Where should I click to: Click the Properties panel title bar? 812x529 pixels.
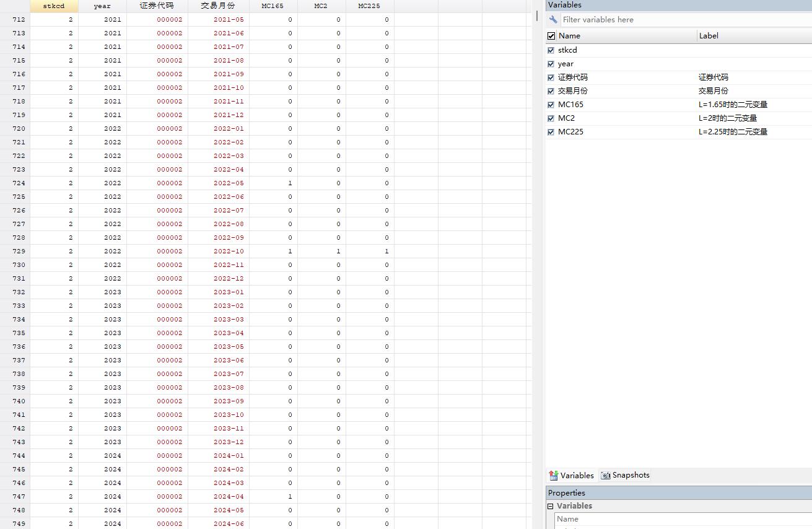[679, 493]
